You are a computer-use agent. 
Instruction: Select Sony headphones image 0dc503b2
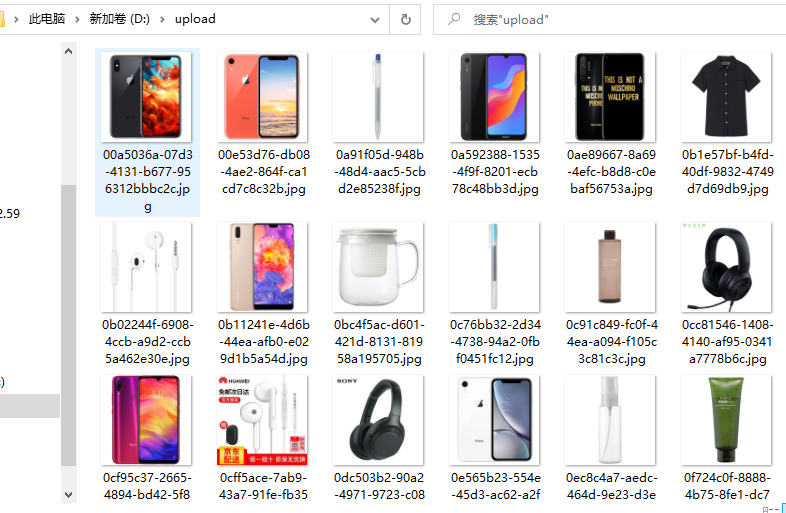378,420
